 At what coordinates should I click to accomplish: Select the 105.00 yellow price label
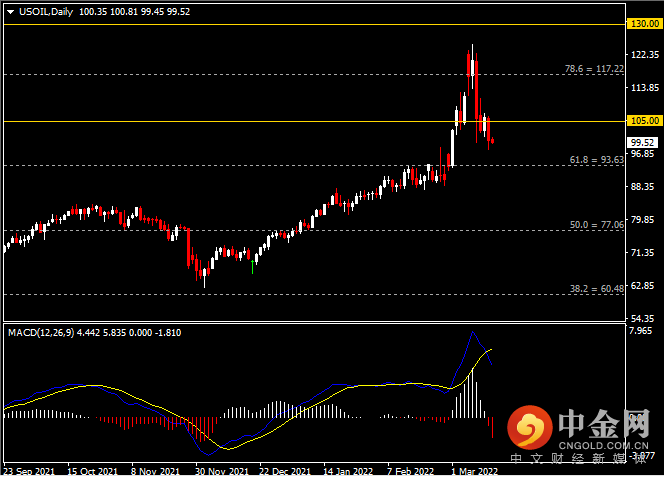coord(645,121)
